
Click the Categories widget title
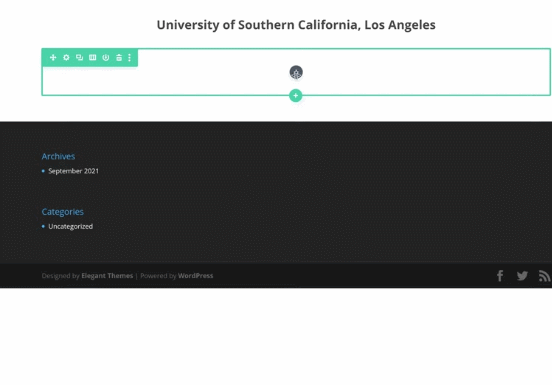(63, 212)
